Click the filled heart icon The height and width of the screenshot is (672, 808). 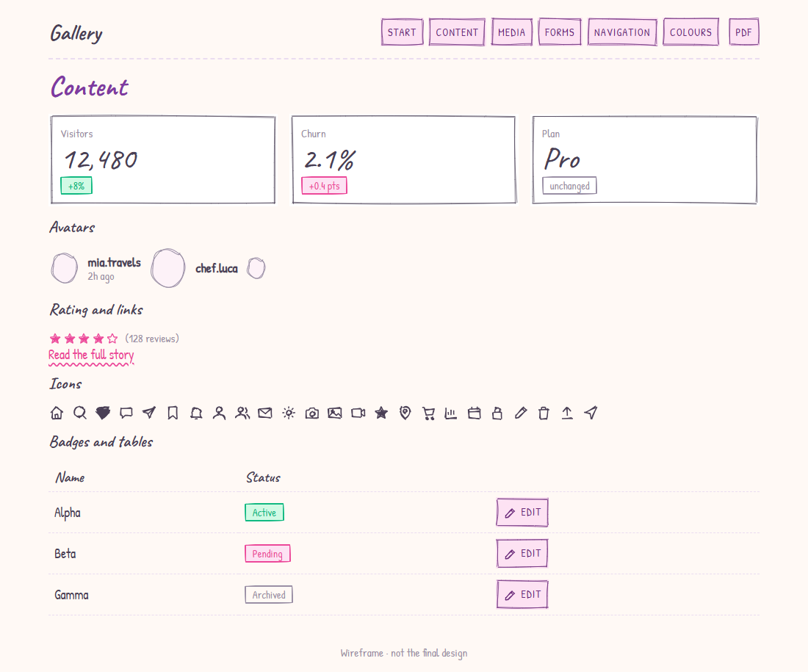coord(103,413)
